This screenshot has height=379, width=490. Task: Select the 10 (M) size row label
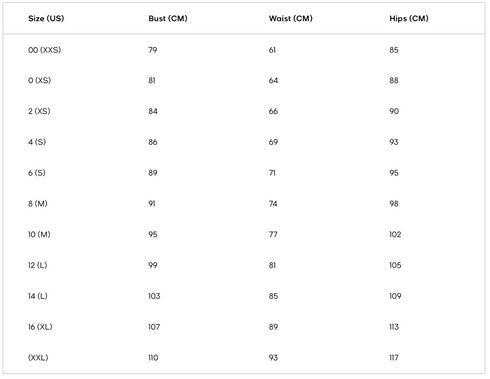pos(39,234)
